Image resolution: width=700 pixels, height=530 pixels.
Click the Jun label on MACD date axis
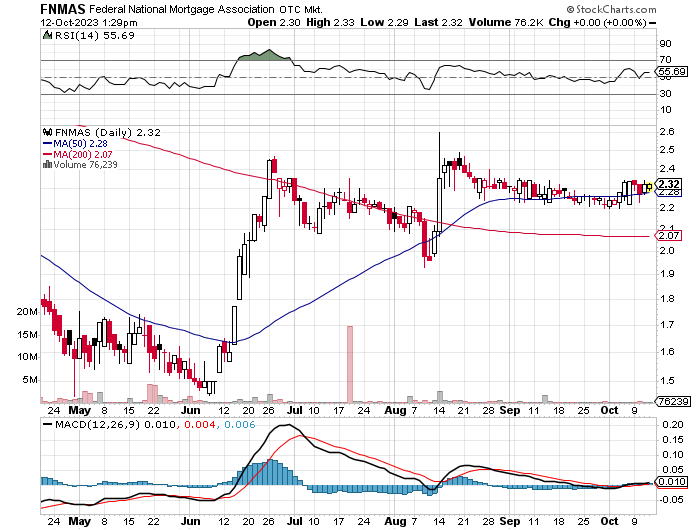190,521
